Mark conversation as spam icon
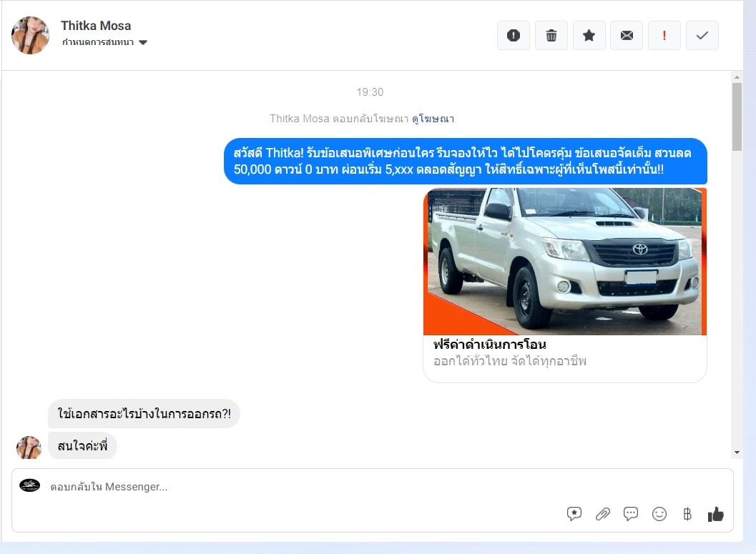756x554 pixels. coord(514,35)
